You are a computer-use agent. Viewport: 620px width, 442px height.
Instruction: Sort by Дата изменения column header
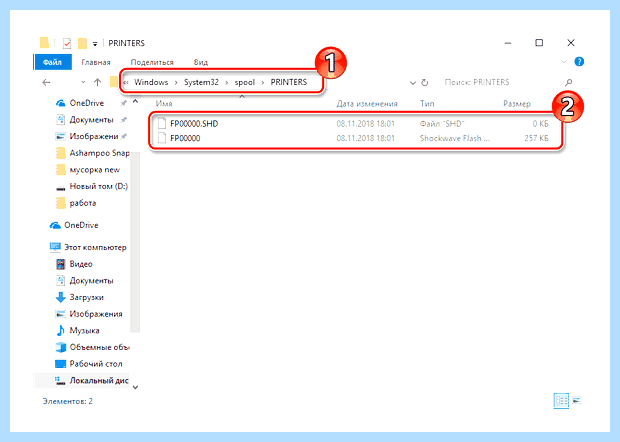click(367, 104)
